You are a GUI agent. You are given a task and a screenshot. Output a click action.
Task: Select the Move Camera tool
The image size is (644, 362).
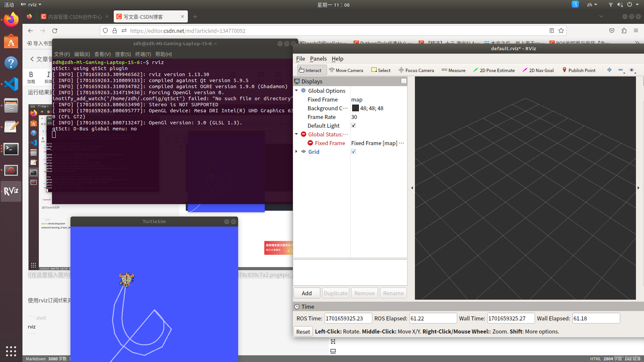click(x=346, y=70)
